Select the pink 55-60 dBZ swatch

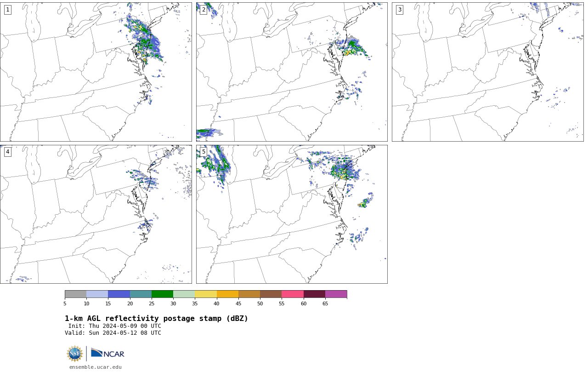(293, 294)
